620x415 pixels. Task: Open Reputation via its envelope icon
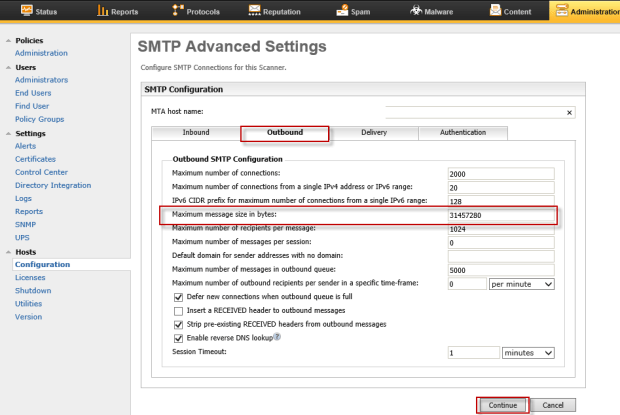pos(255,11)
